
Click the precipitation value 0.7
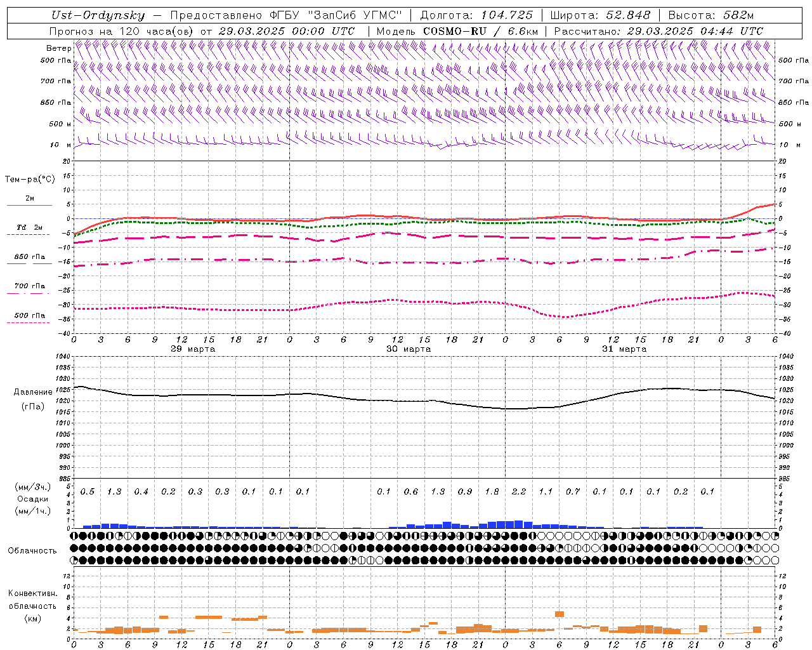click(573, 491)
